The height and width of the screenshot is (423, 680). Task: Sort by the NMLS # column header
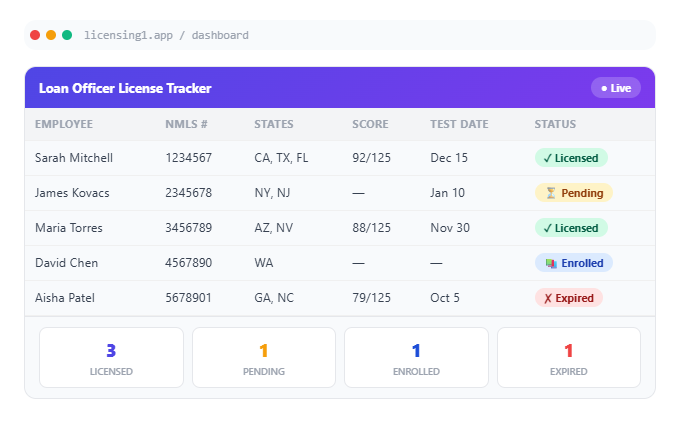[186, 124]
